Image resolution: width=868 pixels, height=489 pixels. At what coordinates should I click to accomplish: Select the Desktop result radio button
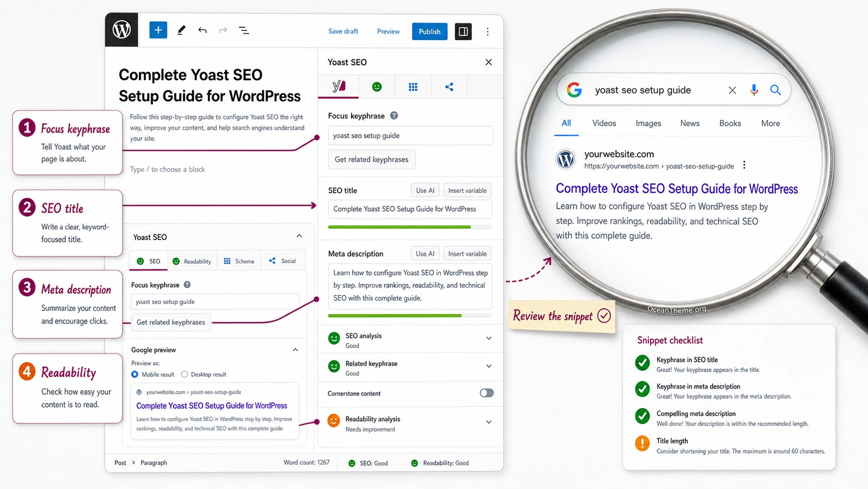184,374
